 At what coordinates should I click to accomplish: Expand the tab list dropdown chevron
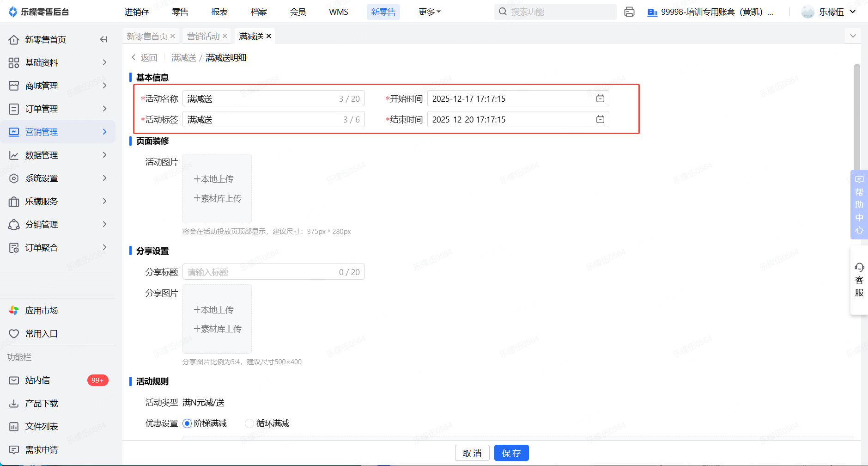[x=853, y=36]
